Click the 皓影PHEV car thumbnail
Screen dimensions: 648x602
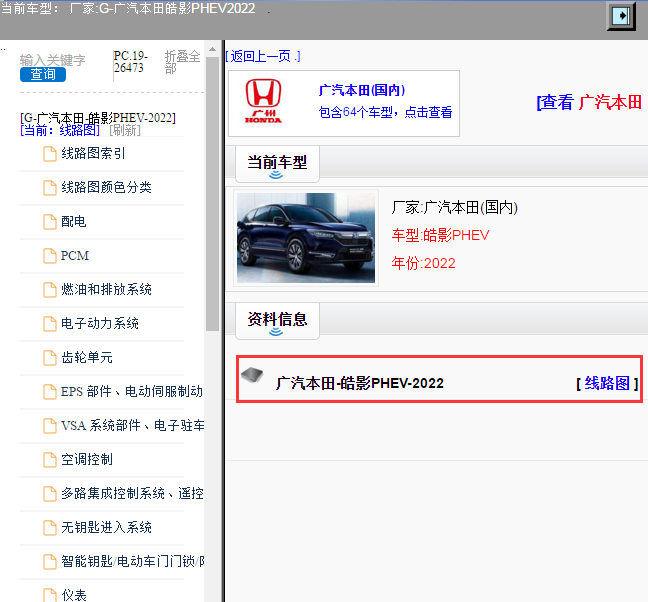[x=306, y=238]
